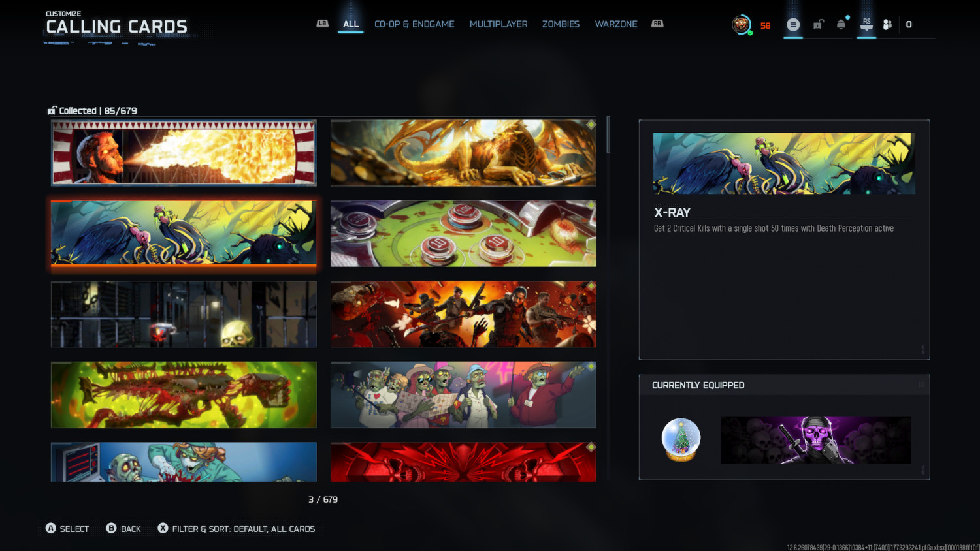
Task: Open the hamburger menu icon
Action: point(793,25)
